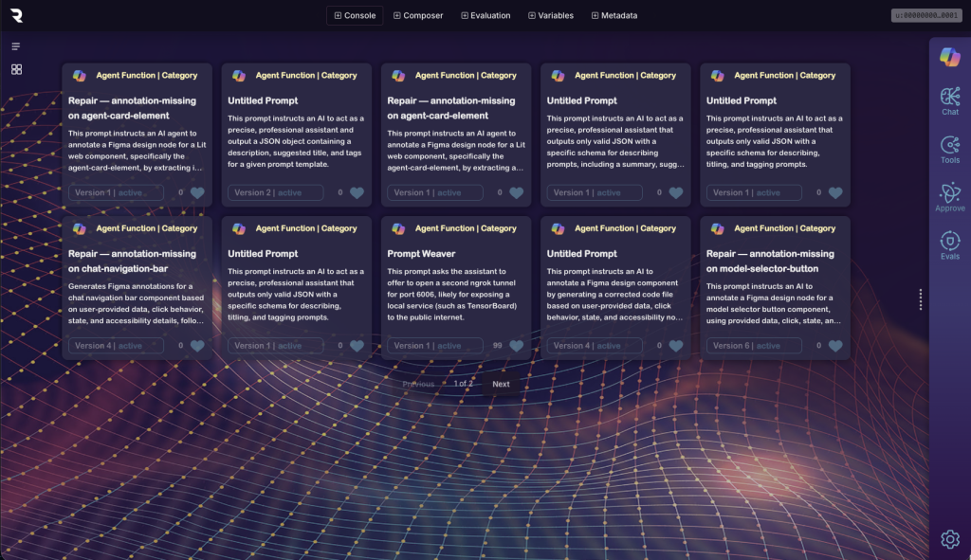Image resolution: width=971 pixels, height=560 pixels.
Task: Click the '1 of 2' page indicator
Action: 463,384
